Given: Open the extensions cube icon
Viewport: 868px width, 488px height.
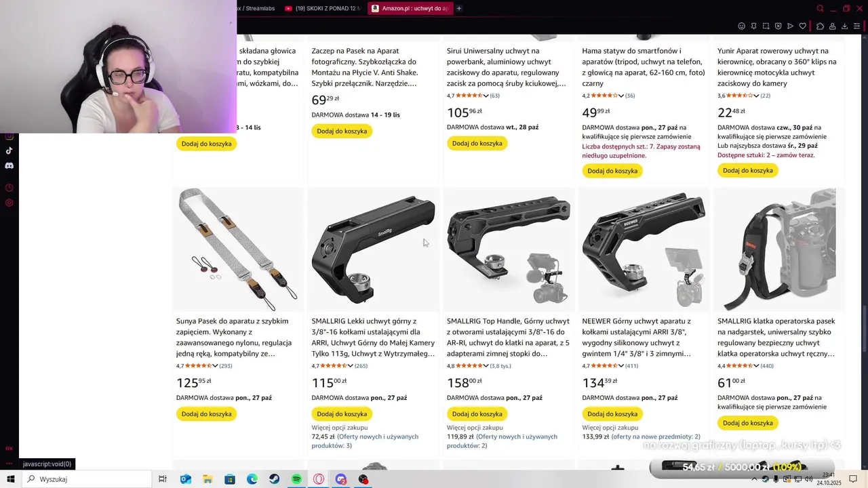Looking at the screenshot, I should coord(820,26).
